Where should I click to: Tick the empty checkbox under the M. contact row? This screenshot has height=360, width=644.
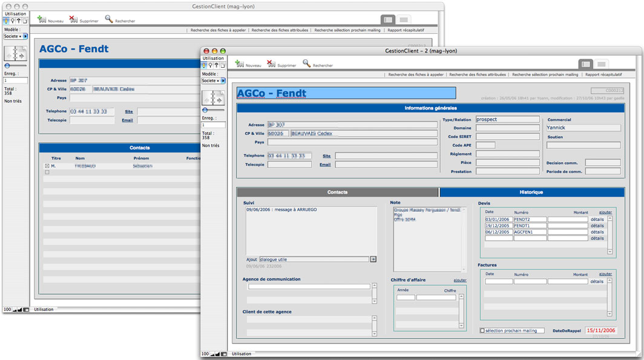47,172
